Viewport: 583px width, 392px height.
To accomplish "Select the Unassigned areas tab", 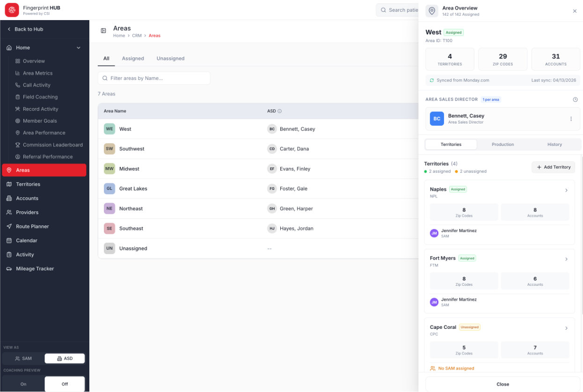I will 170,58.
